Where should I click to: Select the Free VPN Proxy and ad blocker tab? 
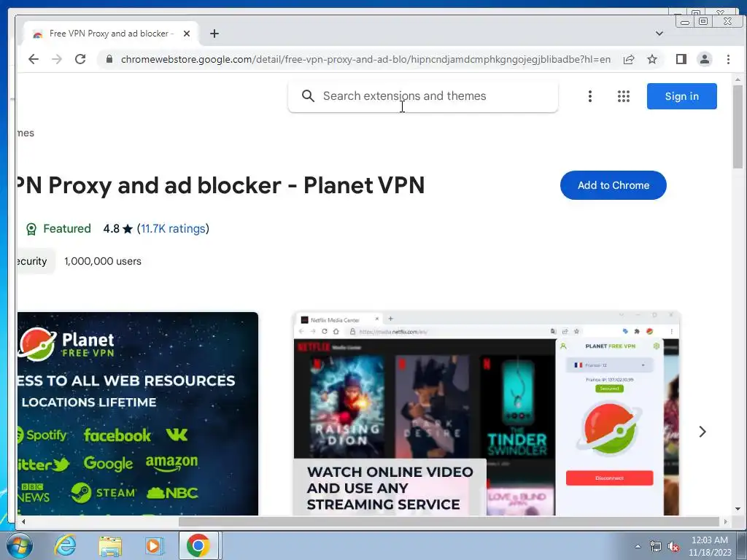pos(112,34)
